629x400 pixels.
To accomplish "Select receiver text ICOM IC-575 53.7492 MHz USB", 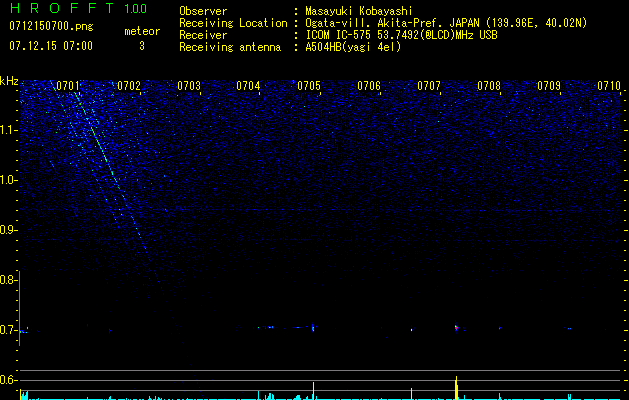I will [401, 35].
